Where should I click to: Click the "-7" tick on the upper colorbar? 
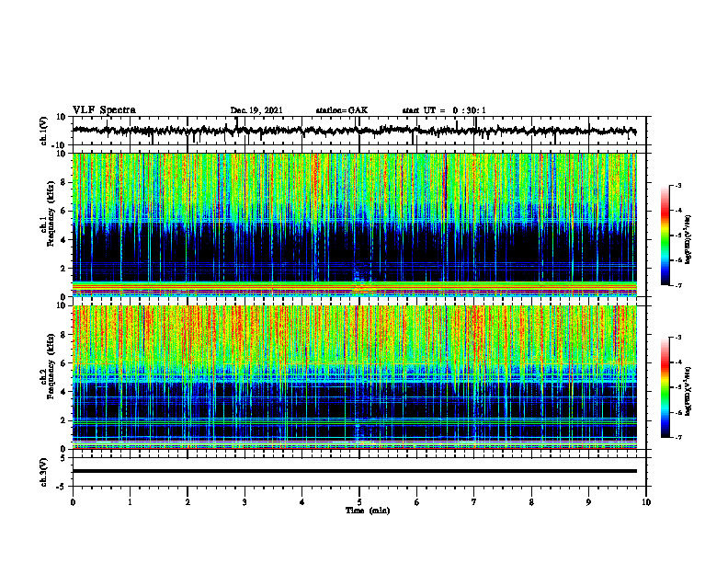pyautogui.click(x=678, y=285)
